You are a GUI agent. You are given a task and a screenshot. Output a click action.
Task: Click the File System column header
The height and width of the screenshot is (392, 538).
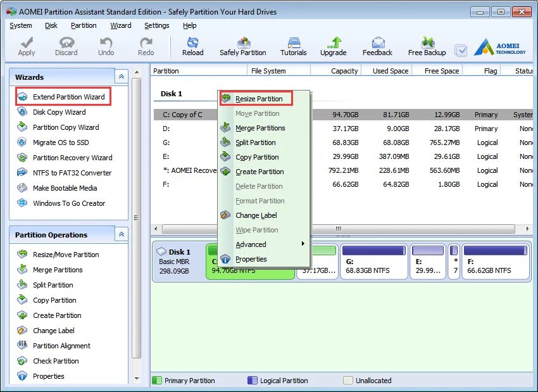[278, 71]
